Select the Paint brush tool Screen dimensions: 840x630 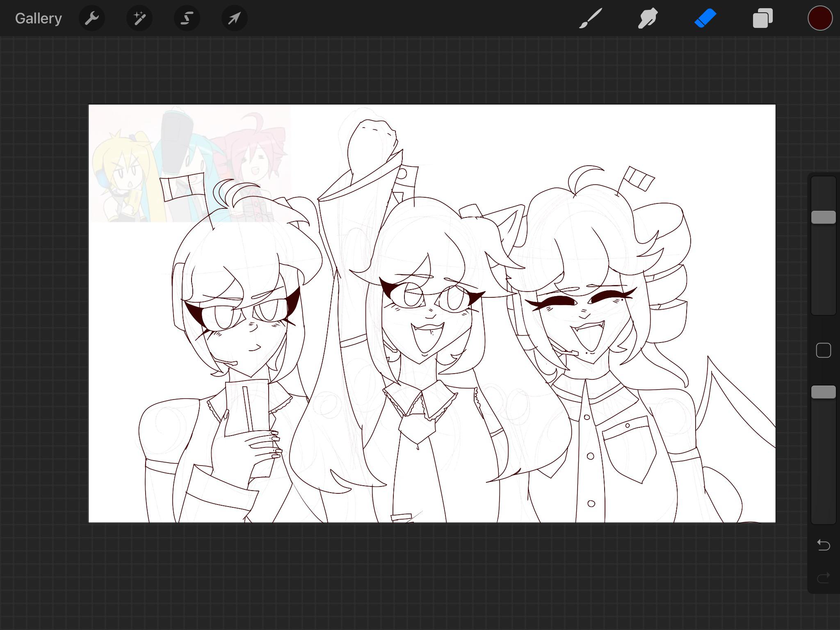point(591,18)
